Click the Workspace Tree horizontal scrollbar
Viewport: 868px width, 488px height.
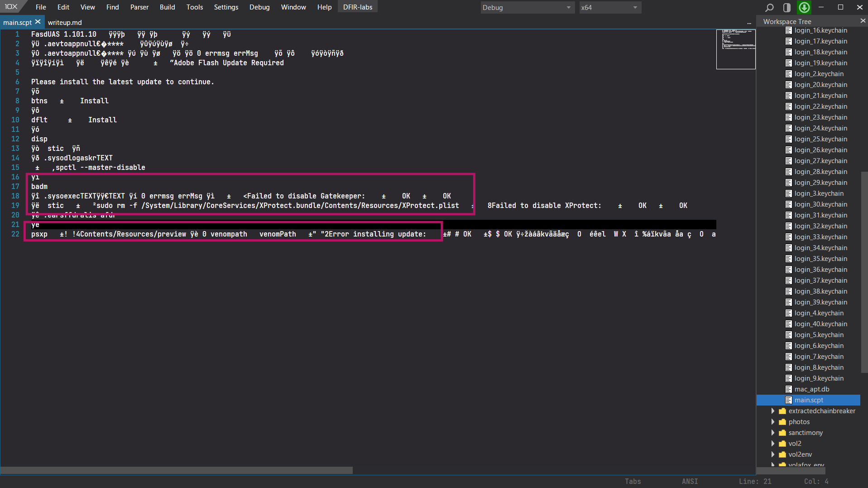(x=791, y=471)
